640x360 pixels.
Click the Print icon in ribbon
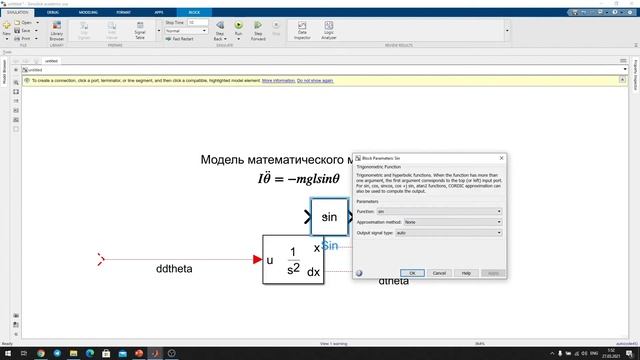(x=17, y=38)
